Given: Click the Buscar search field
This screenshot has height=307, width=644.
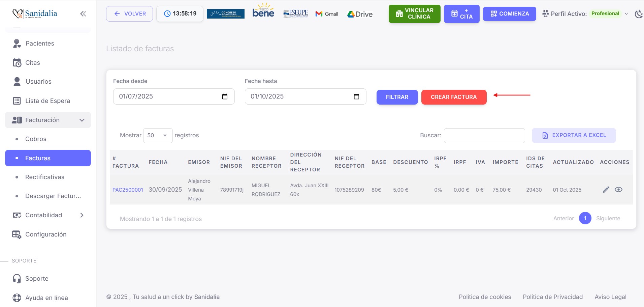Looking at the screenshot, I should pos(484,136).
